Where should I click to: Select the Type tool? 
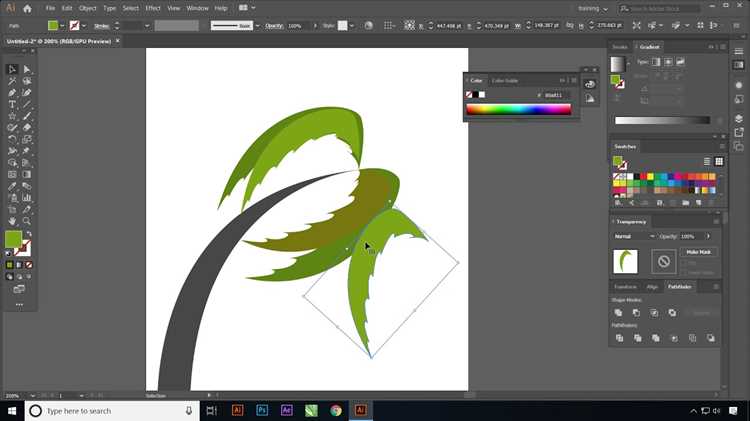click(12, 104)
